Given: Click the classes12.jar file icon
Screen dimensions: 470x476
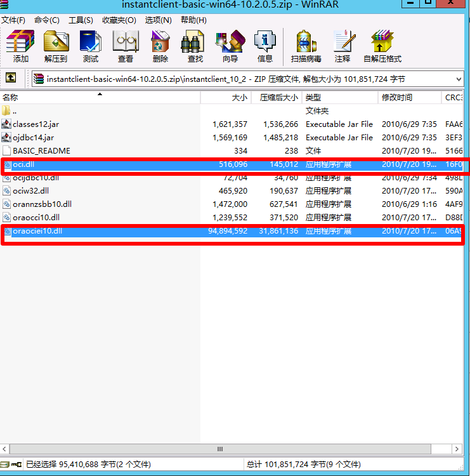Looking at the screenshot, I should coord(6,124).
